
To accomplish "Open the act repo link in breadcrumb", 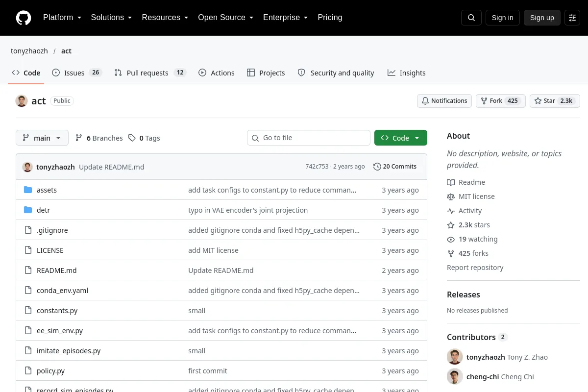I will pyautogui.click(x=66, y=51).
